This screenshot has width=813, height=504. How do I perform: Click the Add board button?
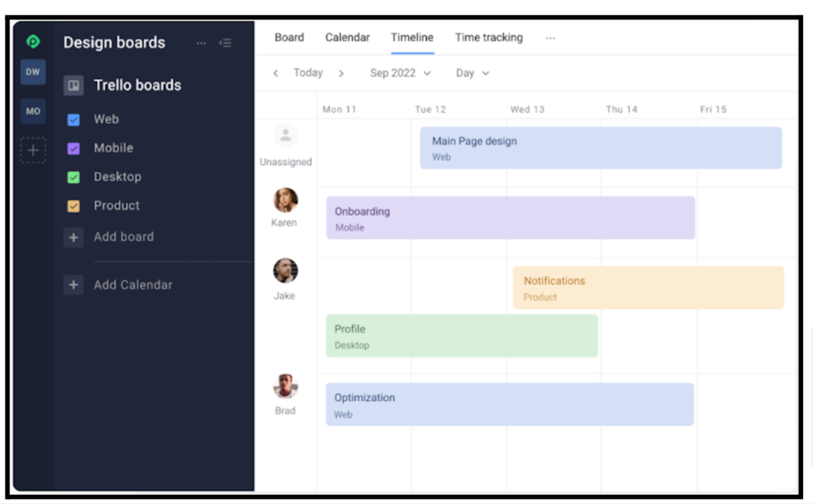(x=123, y=237)
